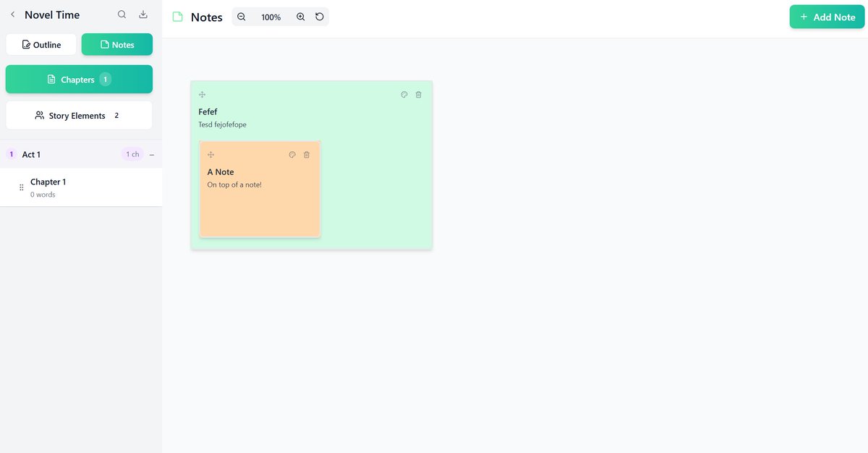Click the Story Elements count of 2
Viewport: 868px width, 453px height.
[x=116, y=116]
